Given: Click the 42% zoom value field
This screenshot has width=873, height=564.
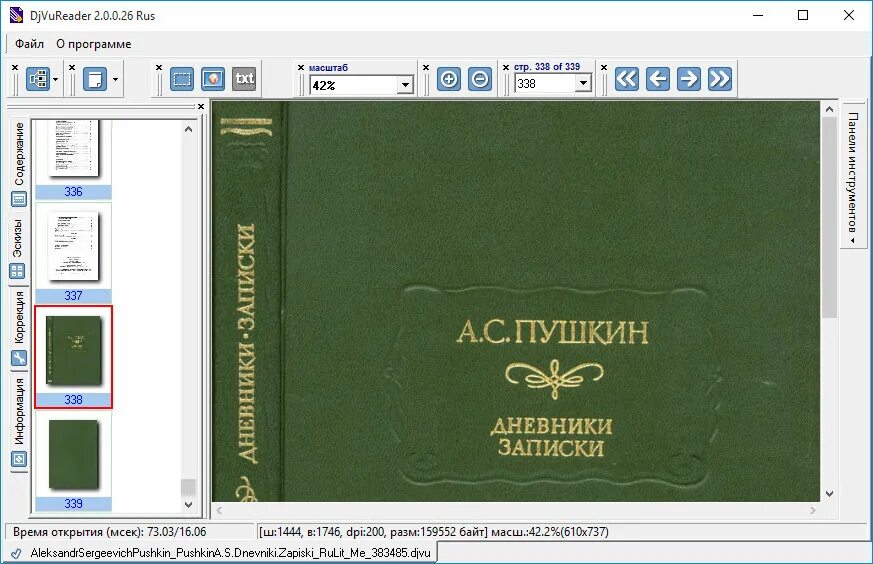Looking at the screenshot, I should click(354, 85).
